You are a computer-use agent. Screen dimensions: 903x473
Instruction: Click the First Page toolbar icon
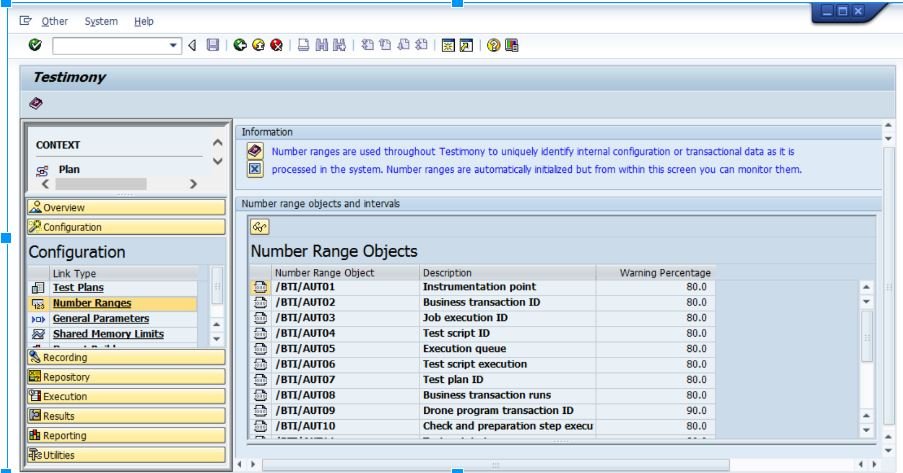click(367, 45)
